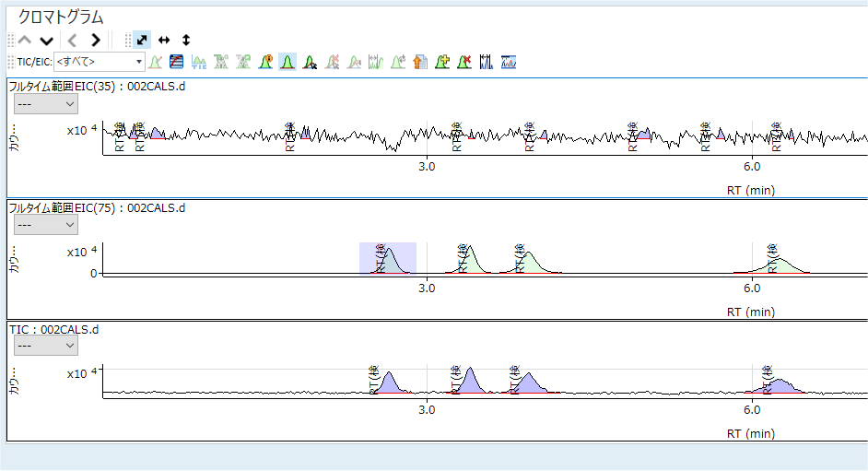This screenshot has height=471, width=868.
Task: Click the 3.0 tick label in TIC pane
Action: click(427, 410)
